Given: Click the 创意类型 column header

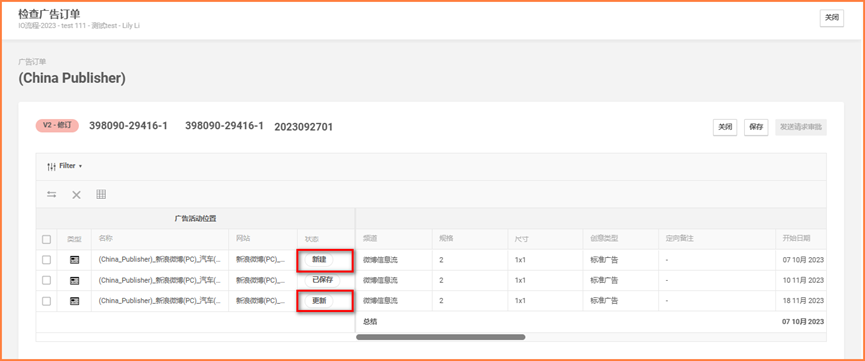Looking at the screenshot, I should tap(604, 239).
